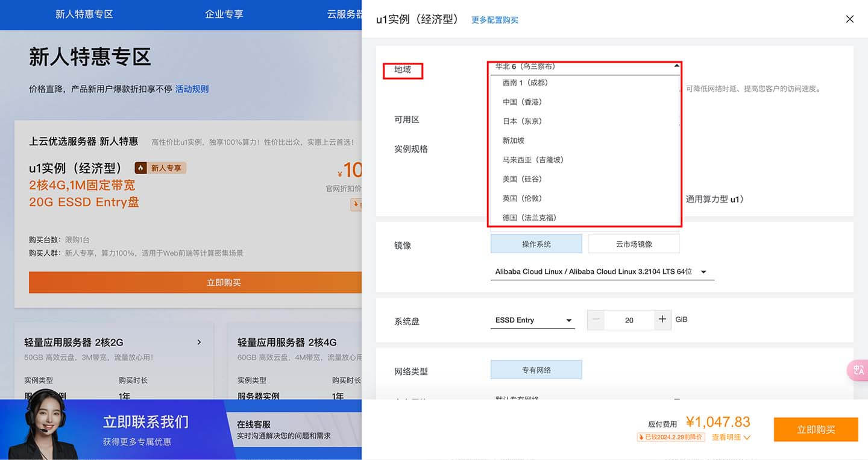The width and height of the screenshot is (868, 460).
Task: Expand 查看明细 price details
Action: click(x=731, y=437)
